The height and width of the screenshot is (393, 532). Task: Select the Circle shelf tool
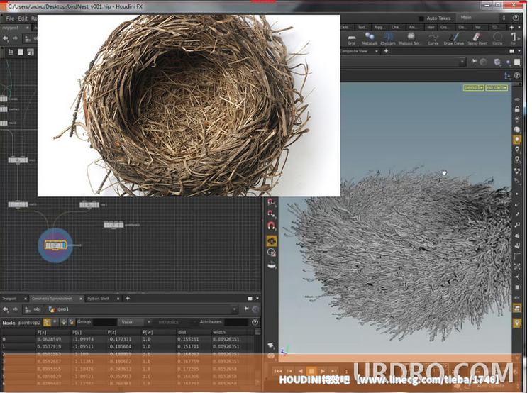[x=497, y=39]
